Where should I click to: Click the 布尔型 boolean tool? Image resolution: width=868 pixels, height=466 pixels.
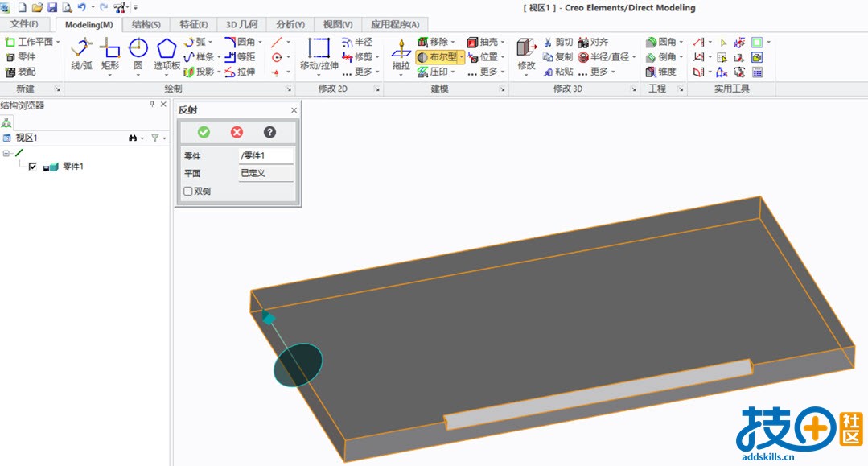437,56
